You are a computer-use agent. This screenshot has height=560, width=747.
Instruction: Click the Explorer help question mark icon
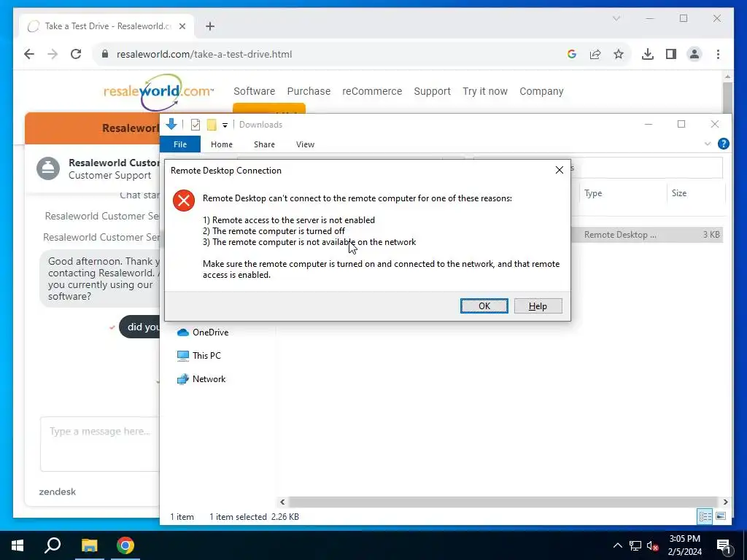coord(723,144)
